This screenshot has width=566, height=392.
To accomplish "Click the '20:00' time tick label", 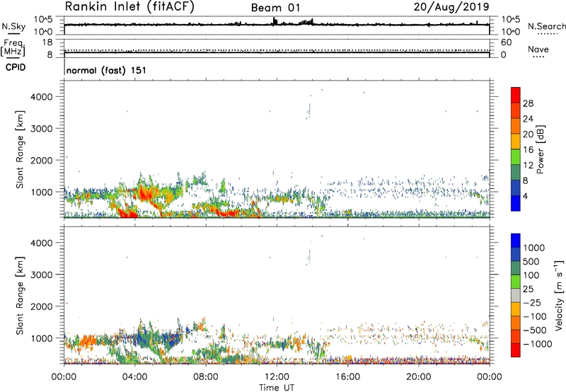I will (418, 377).
